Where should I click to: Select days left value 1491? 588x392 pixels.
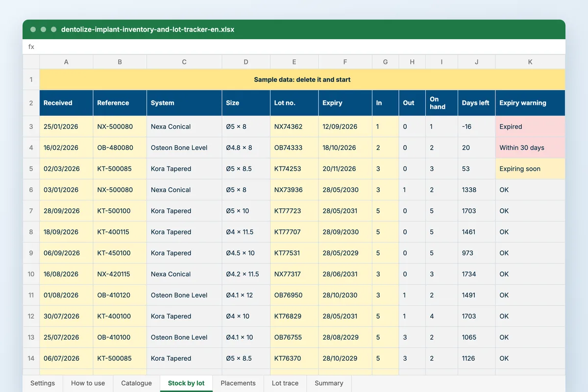[x=477, y=295]
